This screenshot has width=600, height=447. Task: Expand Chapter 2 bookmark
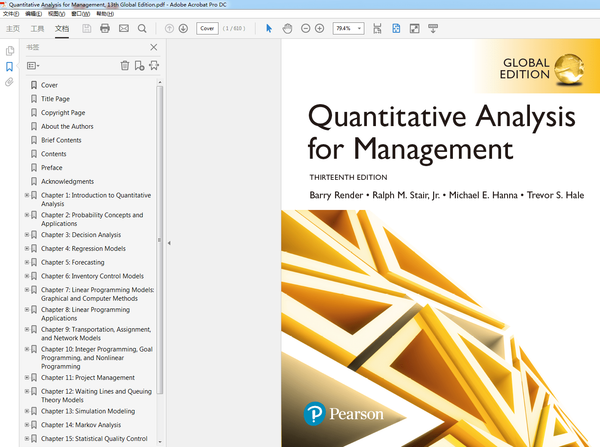tap(27, 215)
